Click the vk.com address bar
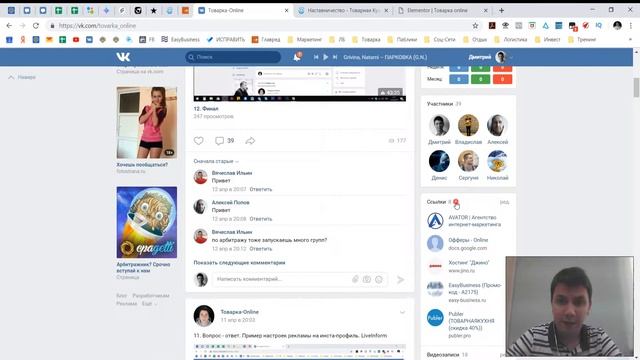Screen dimensions: 640x360 261,26
